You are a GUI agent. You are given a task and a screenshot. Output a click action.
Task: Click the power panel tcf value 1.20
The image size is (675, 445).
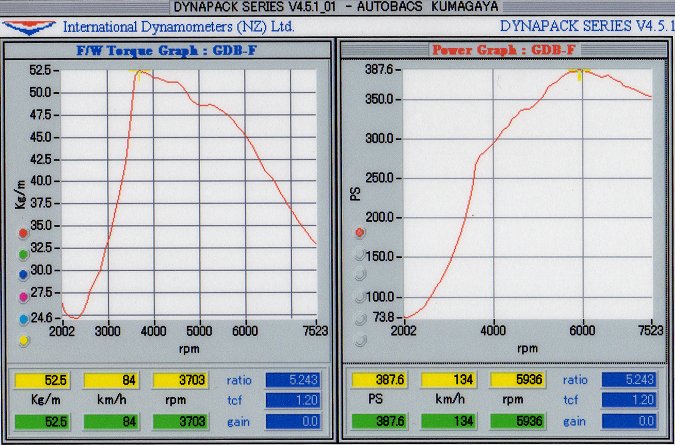click(x=629, y=401)
